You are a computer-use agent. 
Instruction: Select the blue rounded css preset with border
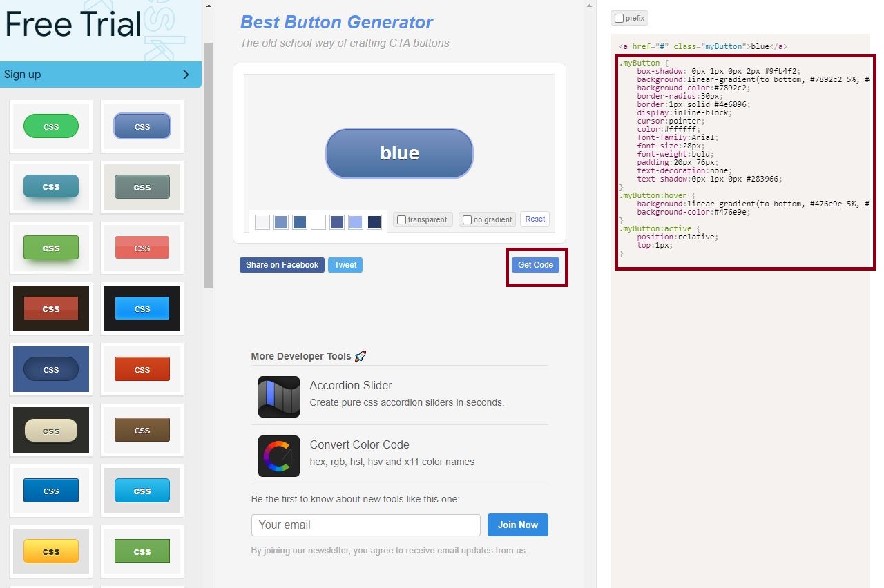point(142,126)
